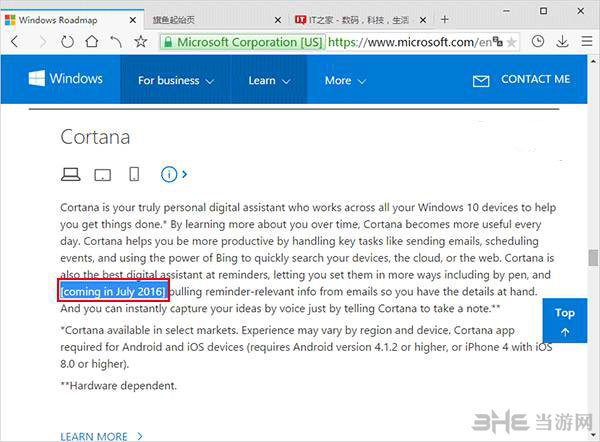The image size is (600, 442).
Task: Click the Windows brand text link
Action: pyautogui.click(x=76, y=78)
